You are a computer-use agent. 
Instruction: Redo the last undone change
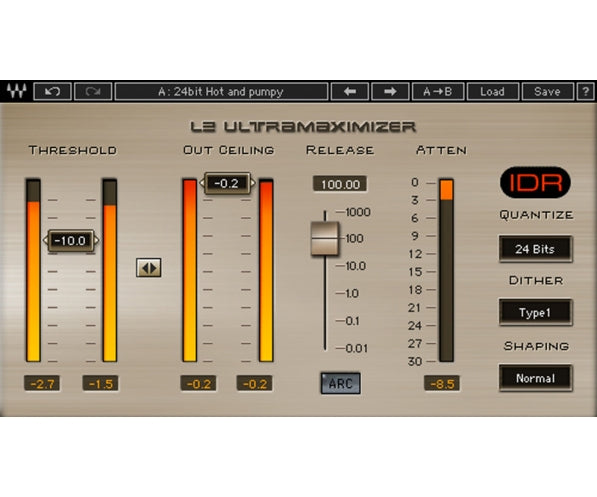93,91
